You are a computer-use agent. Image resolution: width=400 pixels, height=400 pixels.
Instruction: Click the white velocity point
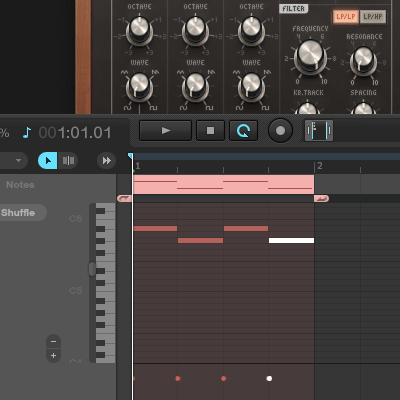[x=269, y=378]
